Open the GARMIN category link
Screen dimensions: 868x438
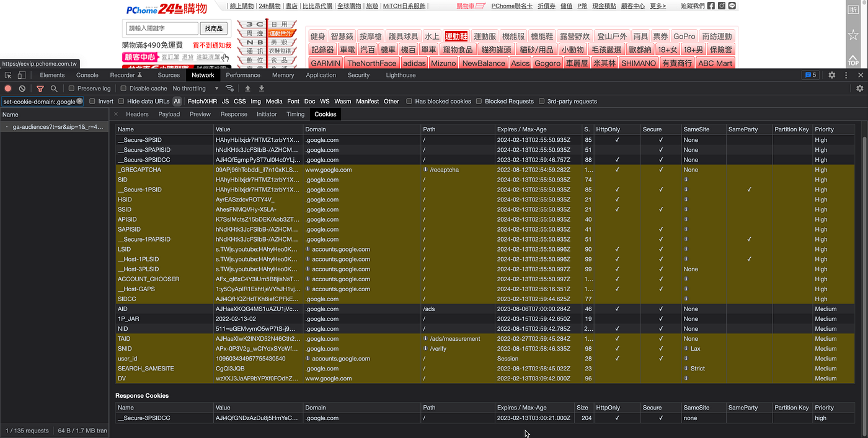click(x=325, y=63)
